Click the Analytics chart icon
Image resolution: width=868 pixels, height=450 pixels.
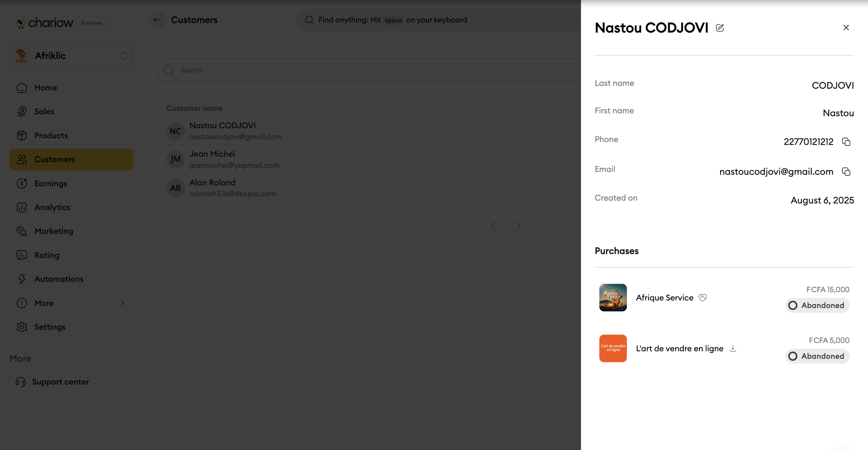[x=22, y=207]
